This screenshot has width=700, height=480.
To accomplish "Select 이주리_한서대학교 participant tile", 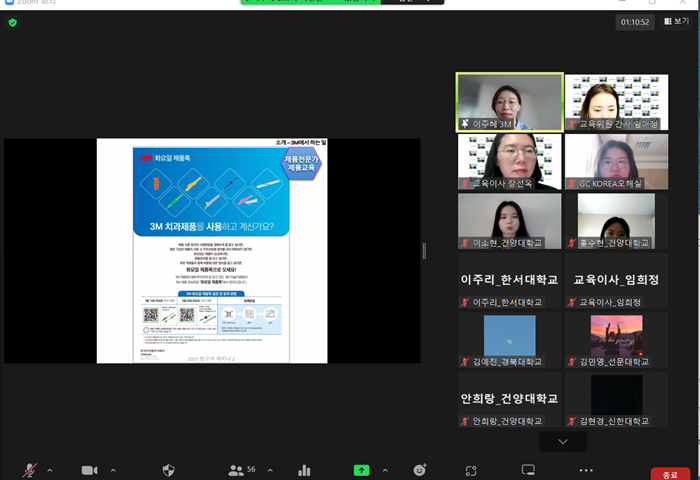I will (x=510, y=280).
